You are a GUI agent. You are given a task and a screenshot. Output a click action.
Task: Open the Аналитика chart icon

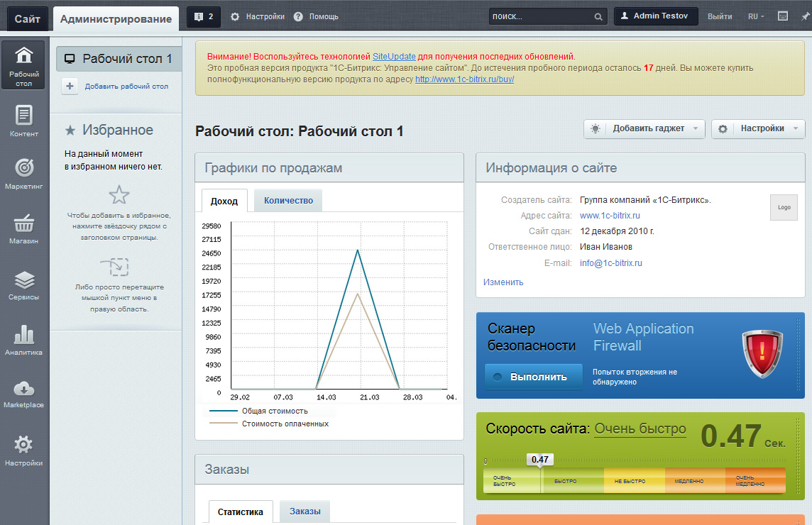pos(24,334)
